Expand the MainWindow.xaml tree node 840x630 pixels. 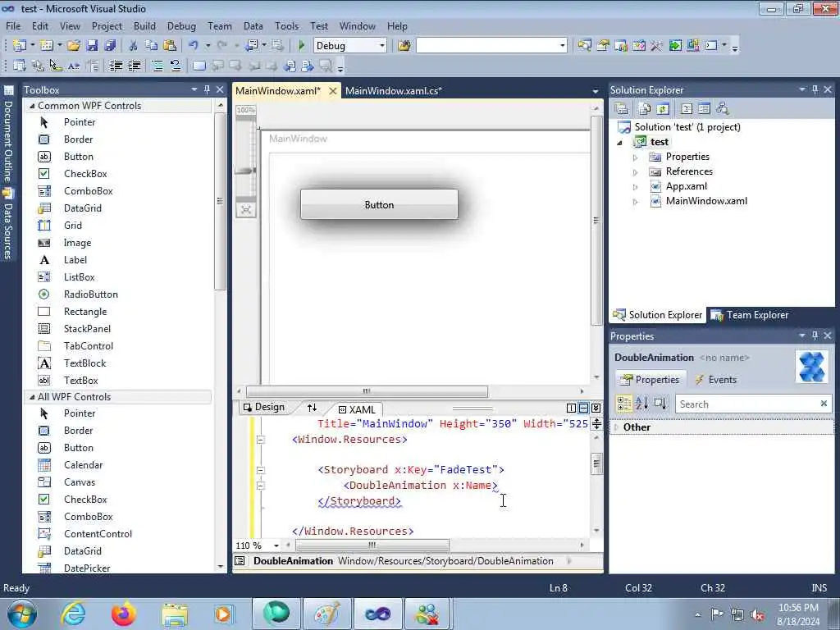(636, 203)
